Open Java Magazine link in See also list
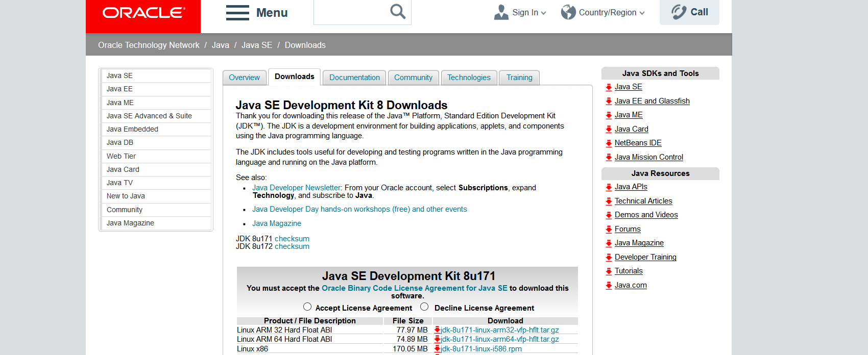868x355 pixels. [277, 223]
